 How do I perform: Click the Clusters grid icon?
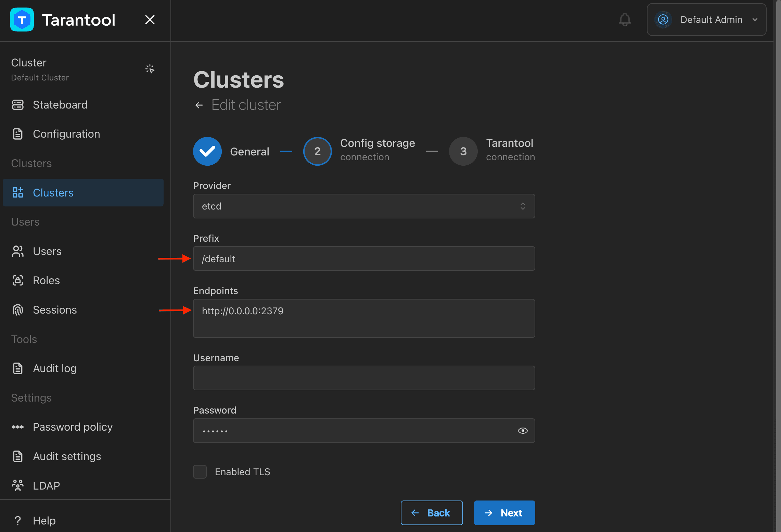18,193
